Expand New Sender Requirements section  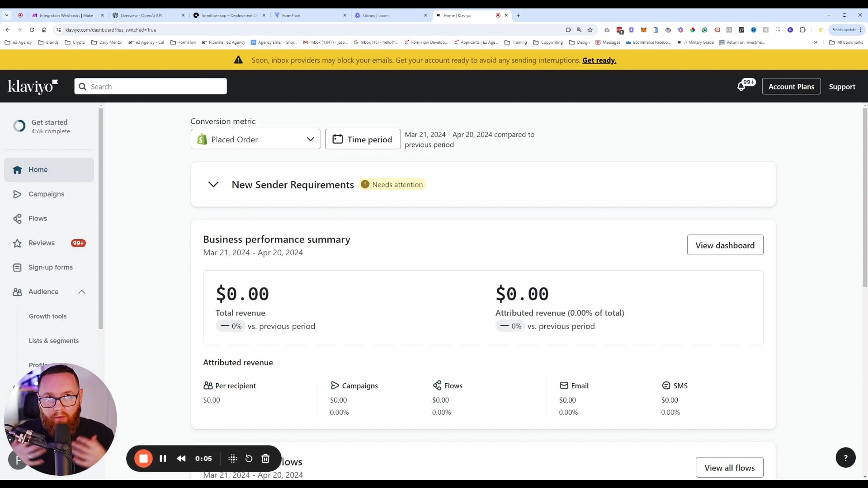click(x=214, y=184)
